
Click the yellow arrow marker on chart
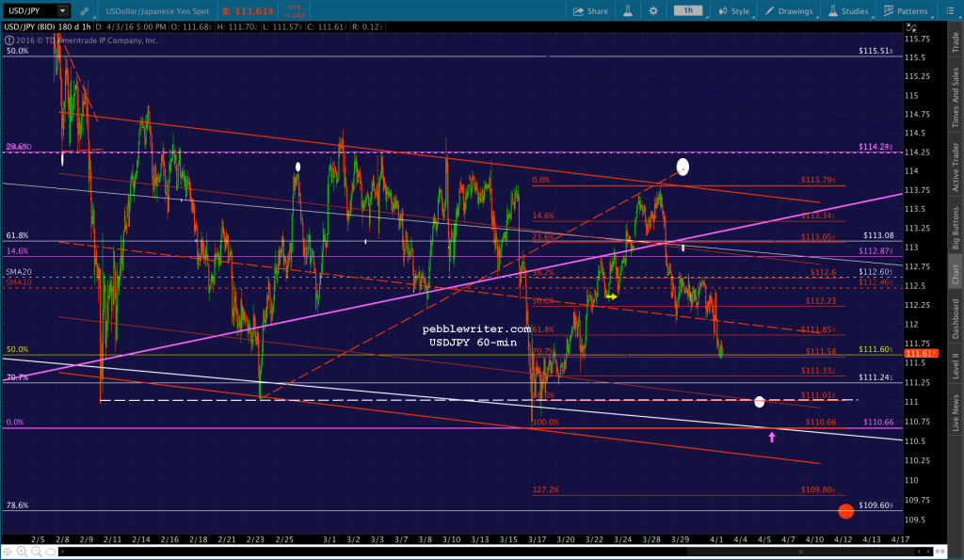click(x=611, y=296)
